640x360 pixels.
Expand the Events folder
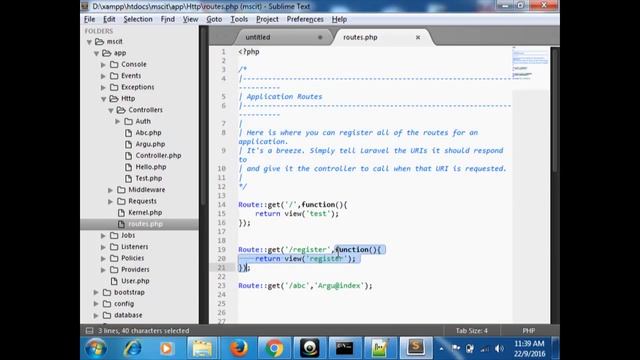point(103,76)
